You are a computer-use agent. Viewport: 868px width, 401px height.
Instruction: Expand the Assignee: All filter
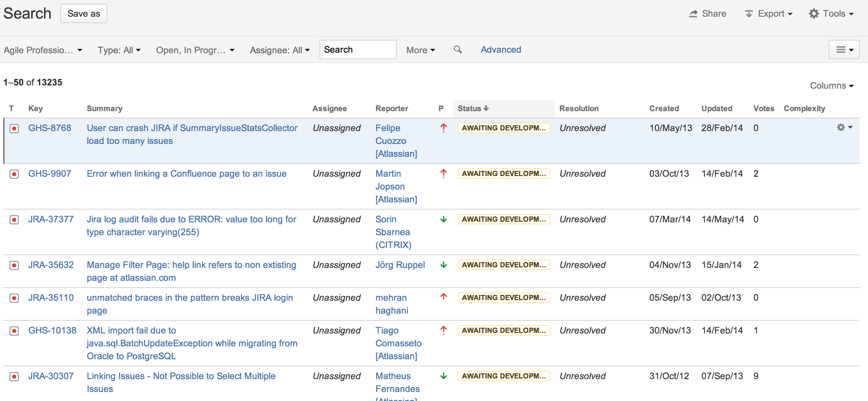pos(279,50)
